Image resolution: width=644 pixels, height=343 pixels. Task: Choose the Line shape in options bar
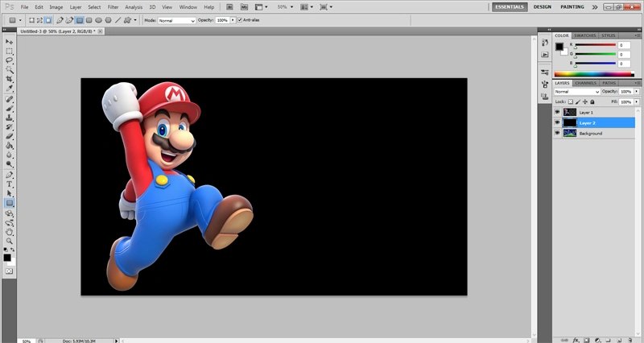118,19
